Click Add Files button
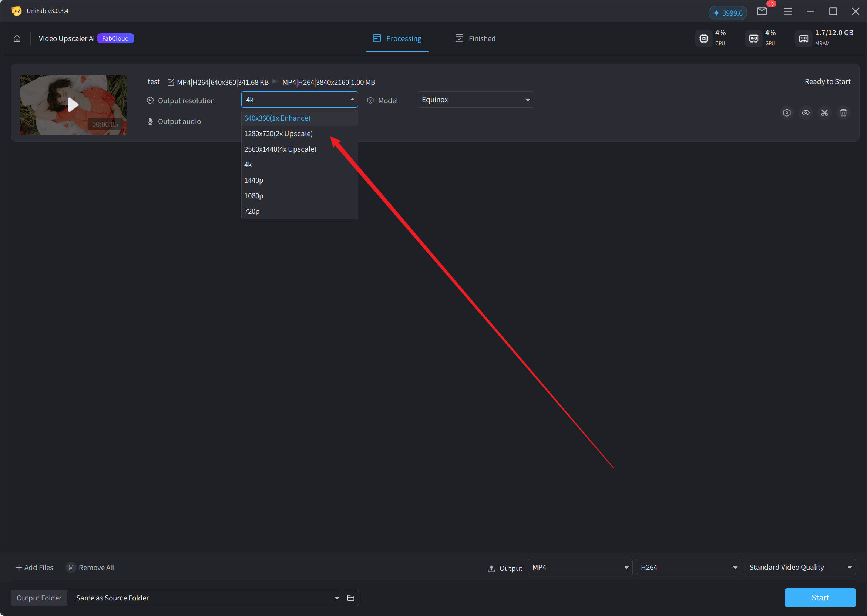867x616 pixels. tap(34, 568)
